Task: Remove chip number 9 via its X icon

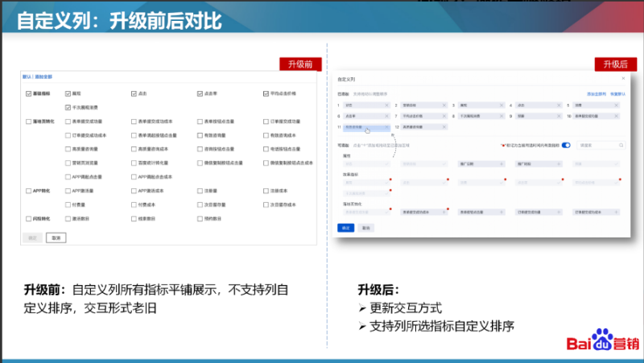Action: pyautogui.click(x=559, y=116)
